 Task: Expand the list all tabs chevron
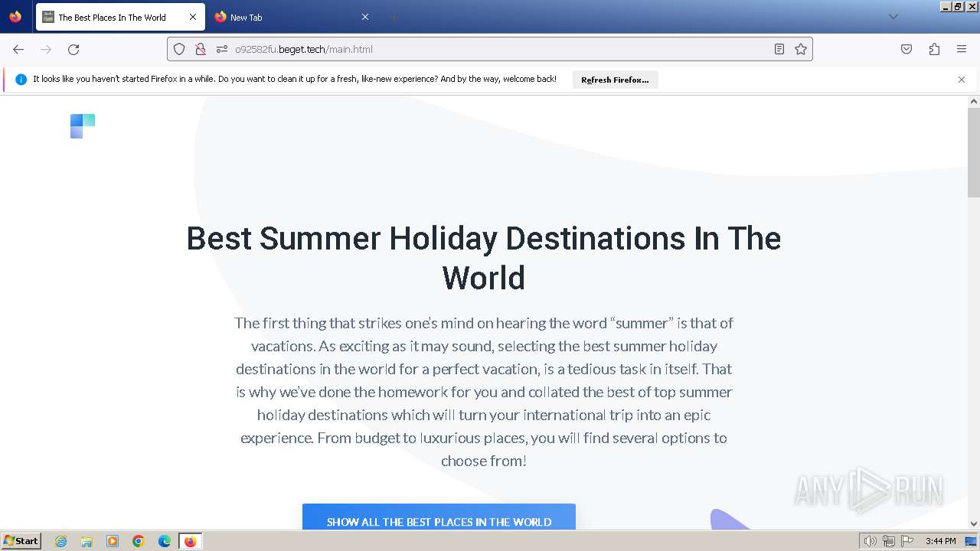coord(893,17)
